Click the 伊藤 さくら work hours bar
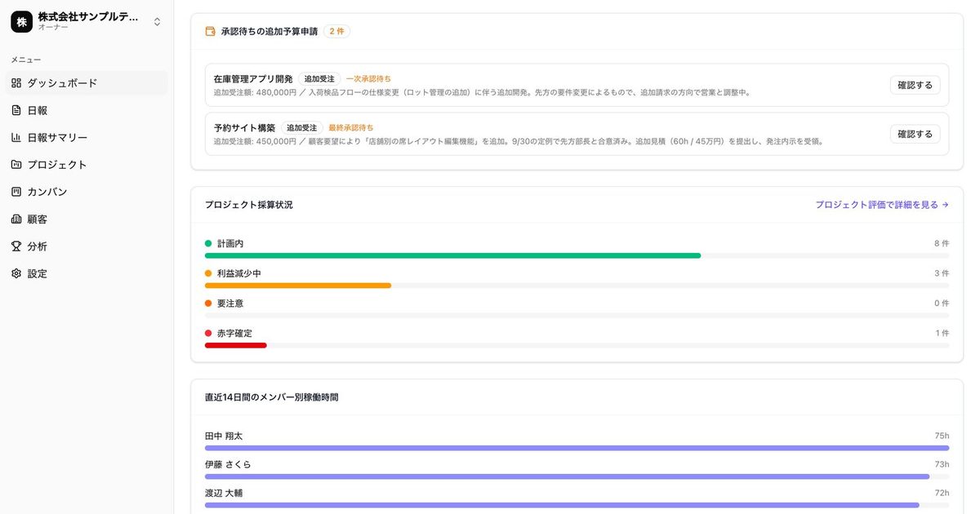Image resolution: width=980 pixels, height=514 pixels. (x=567, y=476)
